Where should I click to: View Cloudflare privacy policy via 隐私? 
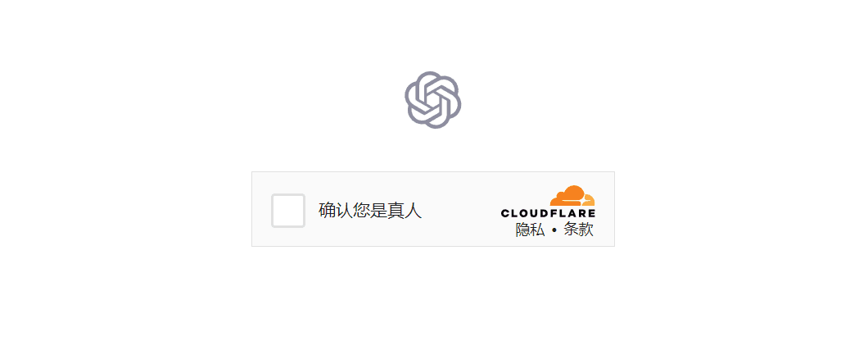point(530,230)
